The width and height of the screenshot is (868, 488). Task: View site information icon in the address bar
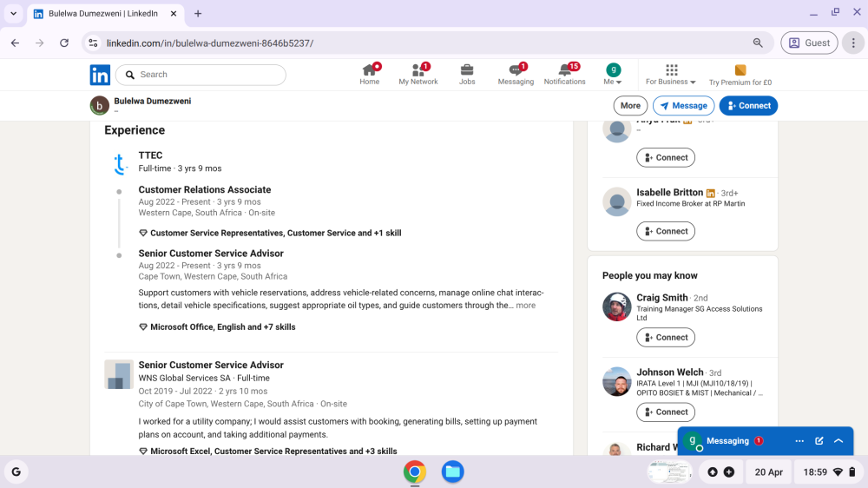(93, 43)
